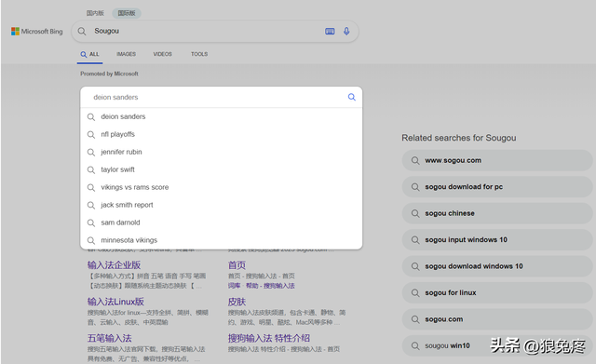596x364 pixels.
Task: Open the 词库 sublink under 首页
Action: pyautogui.click(x=234, y=286)
